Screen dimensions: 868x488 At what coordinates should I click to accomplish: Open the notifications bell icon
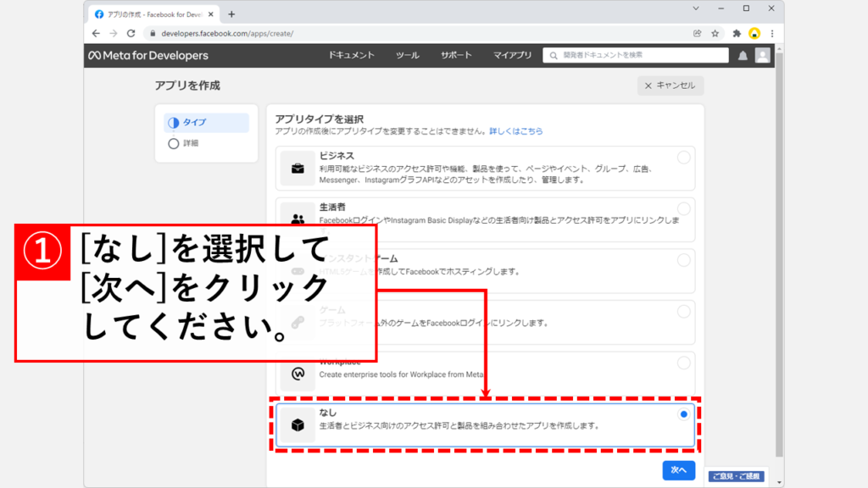point(743,55)
